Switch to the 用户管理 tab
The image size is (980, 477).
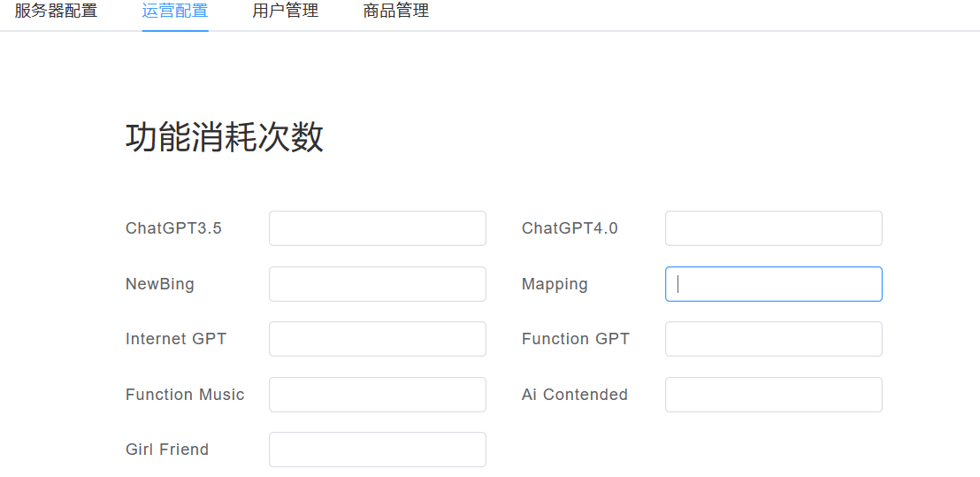pos(286,11)
